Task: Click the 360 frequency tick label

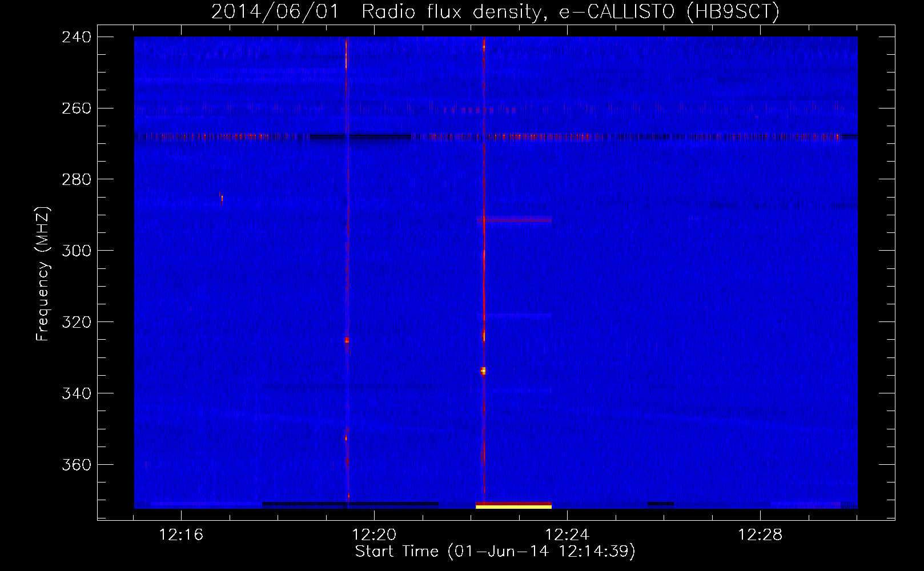Action: pyautogui.click(x=77, y=465)
